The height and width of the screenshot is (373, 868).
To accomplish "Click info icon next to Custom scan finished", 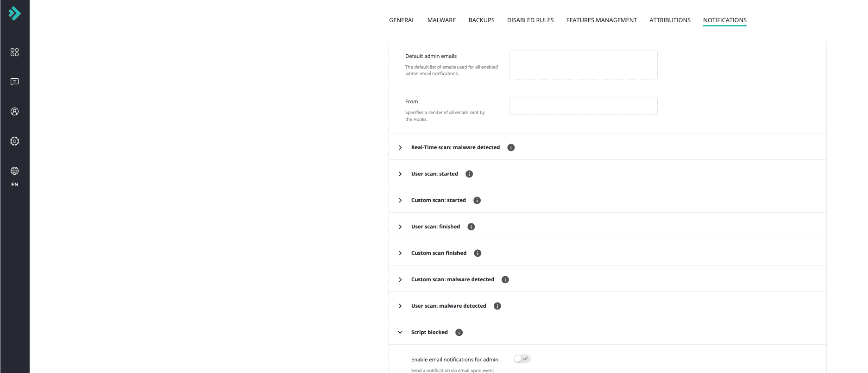I will pos(478,253).
